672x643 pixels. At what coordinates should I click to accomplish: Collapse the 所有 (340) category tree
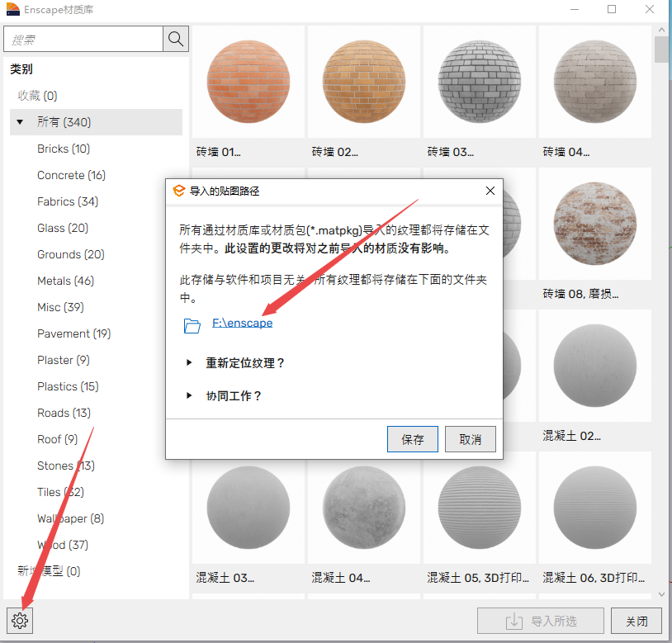[x=20, y=122]
